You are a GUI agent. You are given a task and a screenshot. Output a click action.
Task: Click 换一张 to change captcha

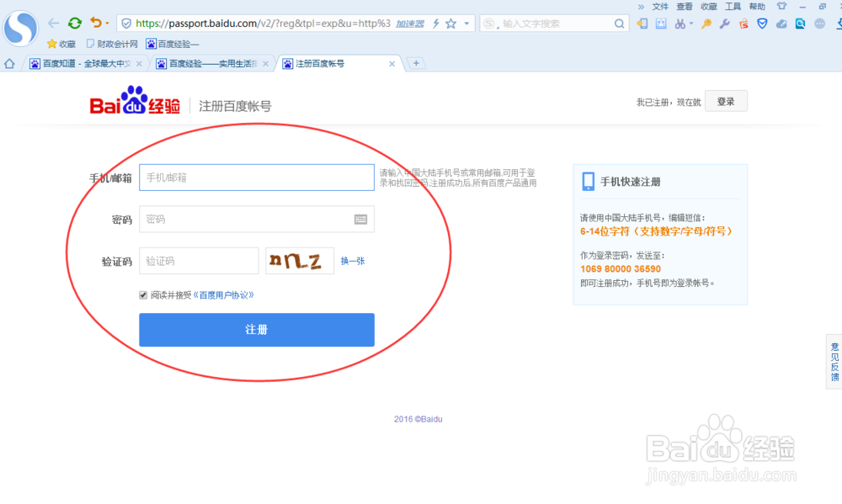click(x=353, y=261)
